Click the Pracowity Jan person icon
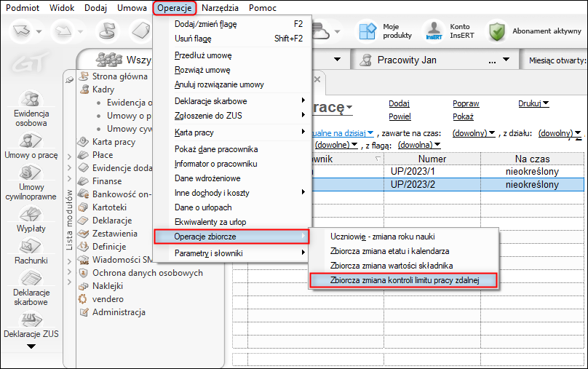Screen dimensions: 588x369 coord(365,60)
